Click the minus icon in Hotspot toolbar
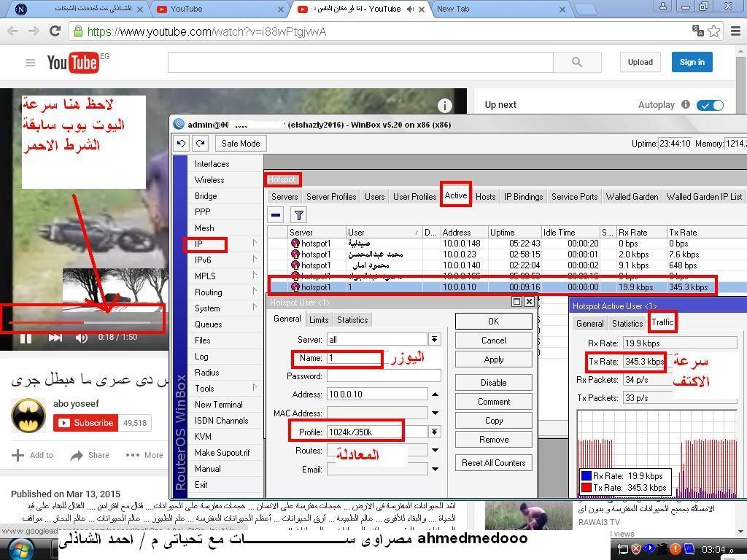This screenshot has height=560, width=747. click(275, 215)
